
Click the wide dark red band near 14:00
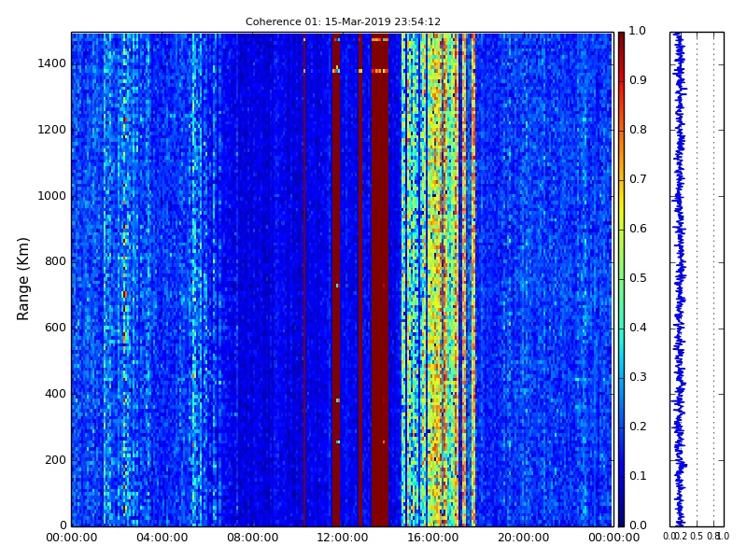[380, 279]
